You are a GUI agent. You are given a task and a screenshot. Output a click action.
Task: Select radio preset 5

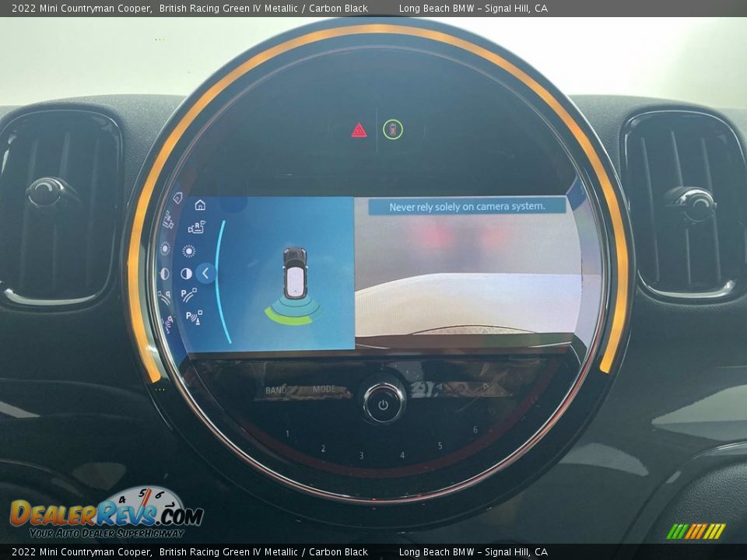tap(440, 446)
